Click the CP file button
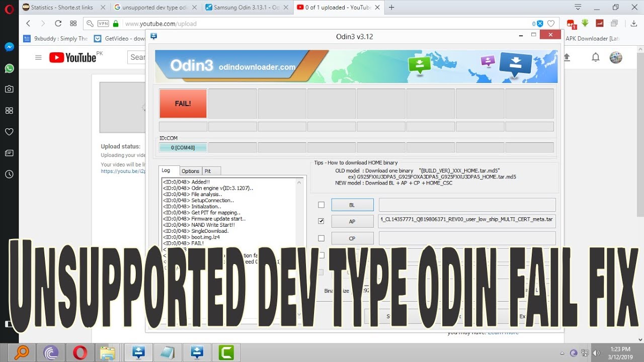Screen dimensions: 644x362 click(x=352, y=238)
